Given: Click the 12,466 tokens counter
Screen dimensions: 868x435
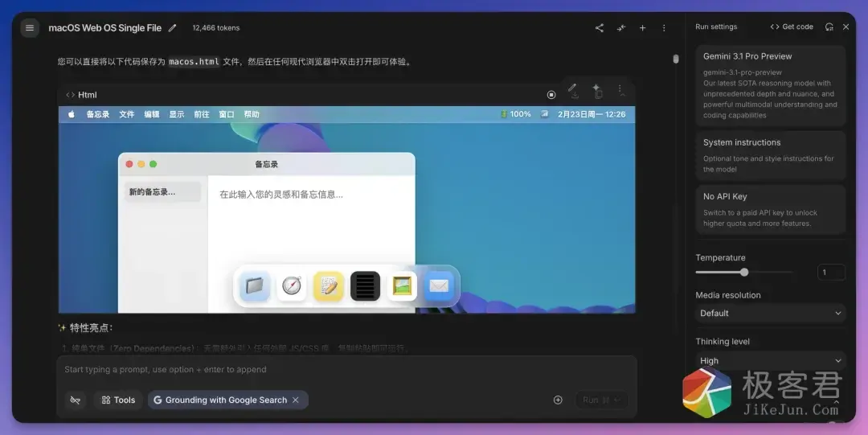Looking at the screenshot, I should pos(216,27).
